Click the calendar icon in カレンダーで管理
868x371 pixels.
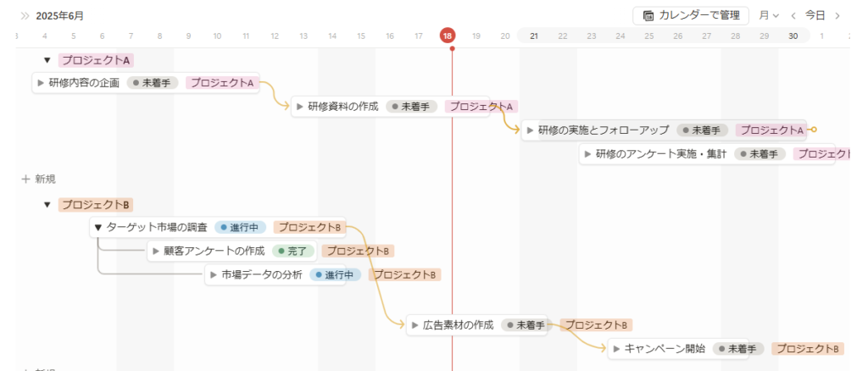pos(648,16)
